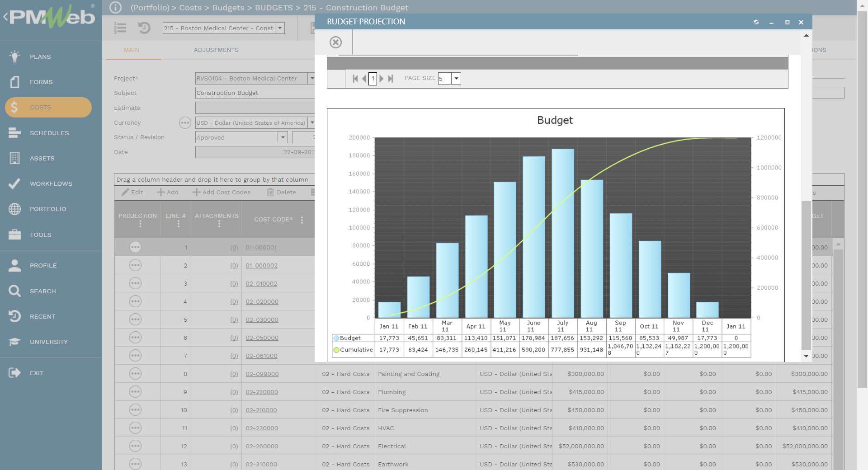
Task: Refresh the Budget Projection dialog
Action: tap(756, 22)
